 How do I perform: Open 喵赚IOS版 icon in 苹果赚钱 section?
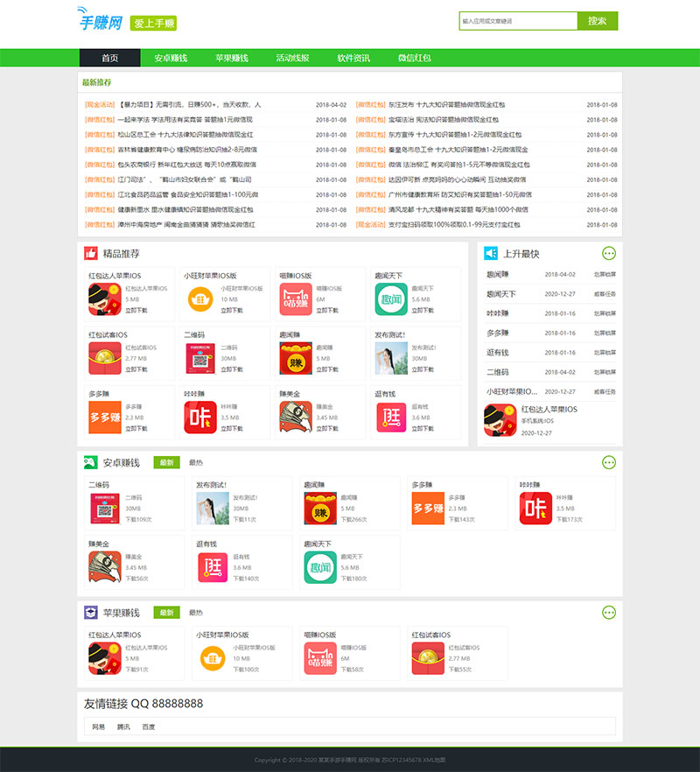pyautogui.click(x=319, y=658)
